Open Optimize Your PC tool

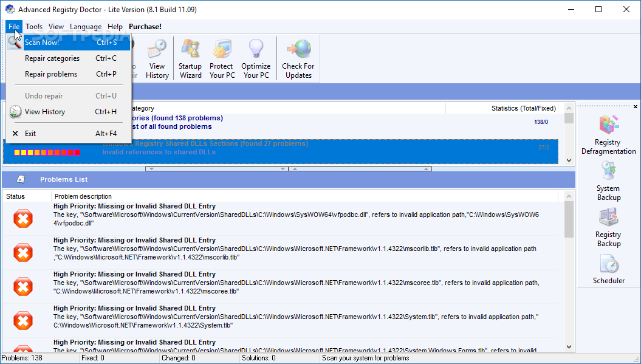[x=256, y=58]
